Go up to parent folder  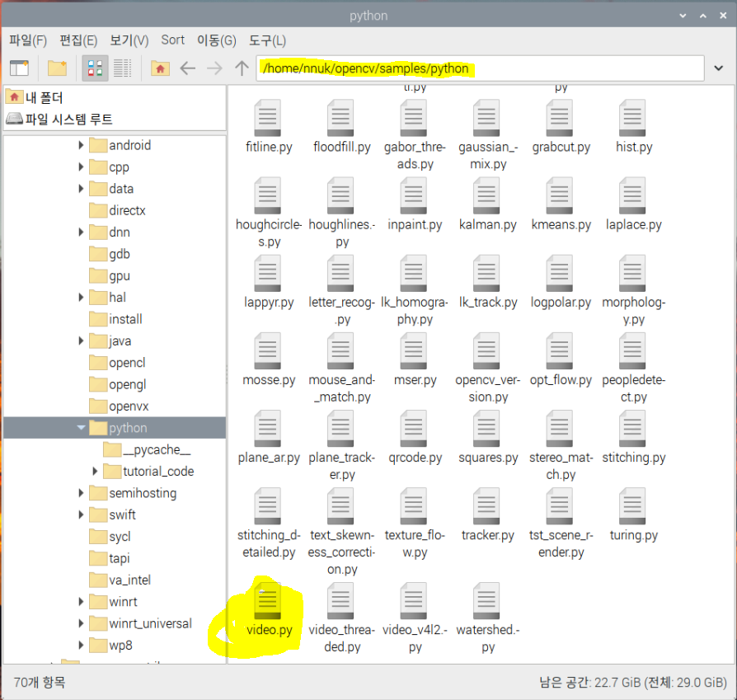(x=242, y=68)
